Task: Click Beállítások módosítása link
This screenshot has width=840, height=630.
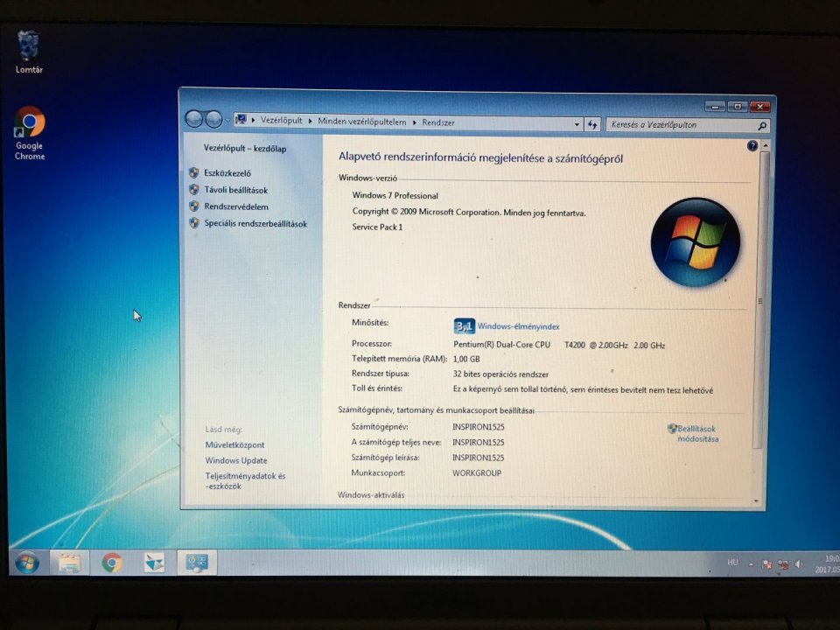Action: coord(697,433)
